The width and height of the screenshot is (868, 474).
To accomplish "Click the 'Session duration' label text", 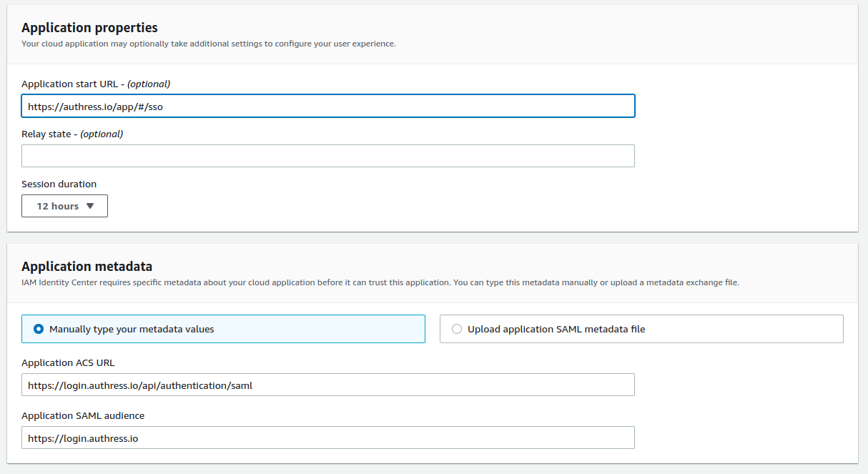I will pos(59,184).
